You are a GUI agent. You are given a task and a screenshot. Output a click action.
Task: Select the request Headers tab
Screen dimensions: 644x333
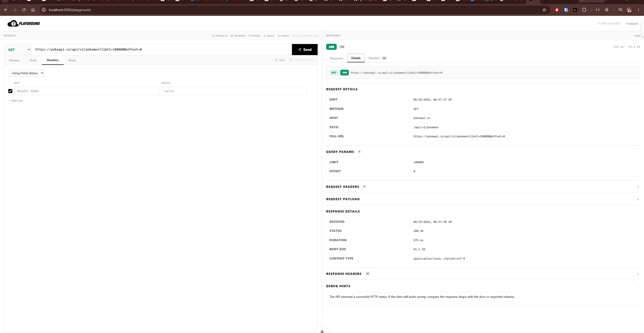coord(53,60)
